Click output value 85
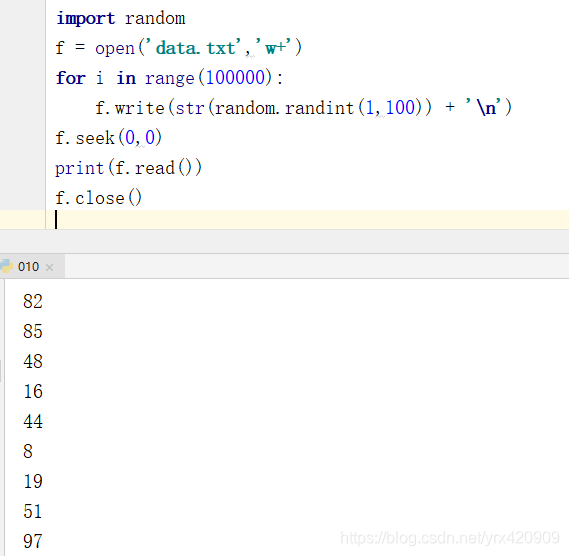 click(33, 331)
